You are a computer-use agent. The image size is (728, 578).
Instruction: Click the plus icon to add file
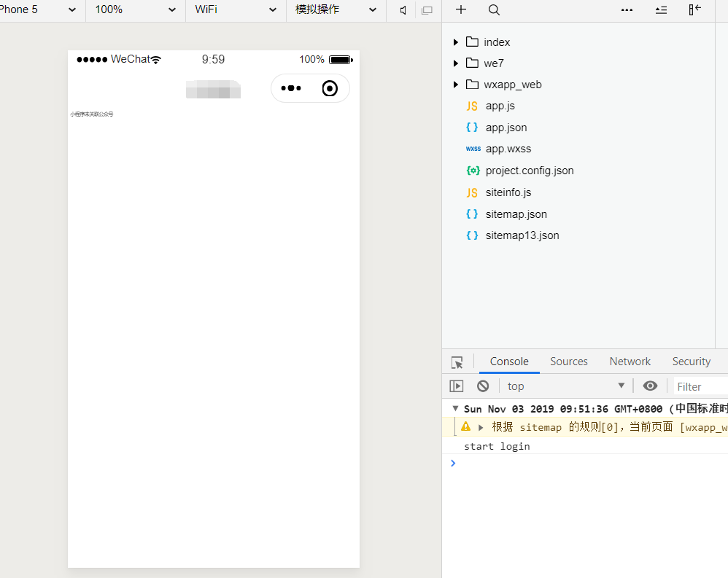coord(461,9)
